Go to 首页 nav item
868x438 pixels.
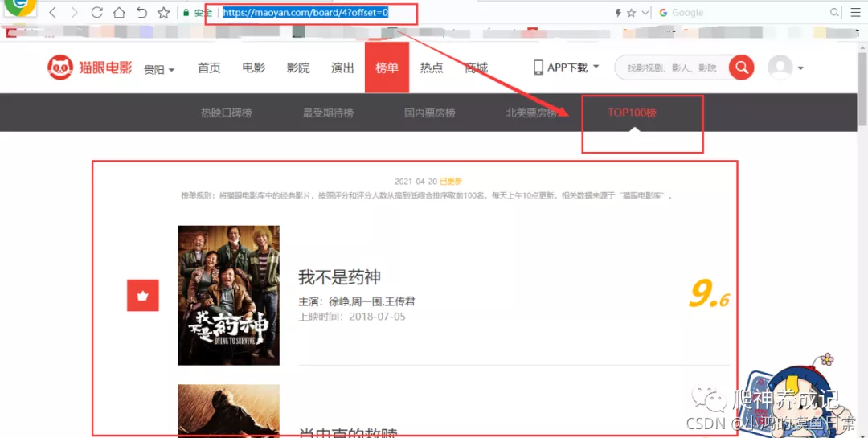pos(209,68)
